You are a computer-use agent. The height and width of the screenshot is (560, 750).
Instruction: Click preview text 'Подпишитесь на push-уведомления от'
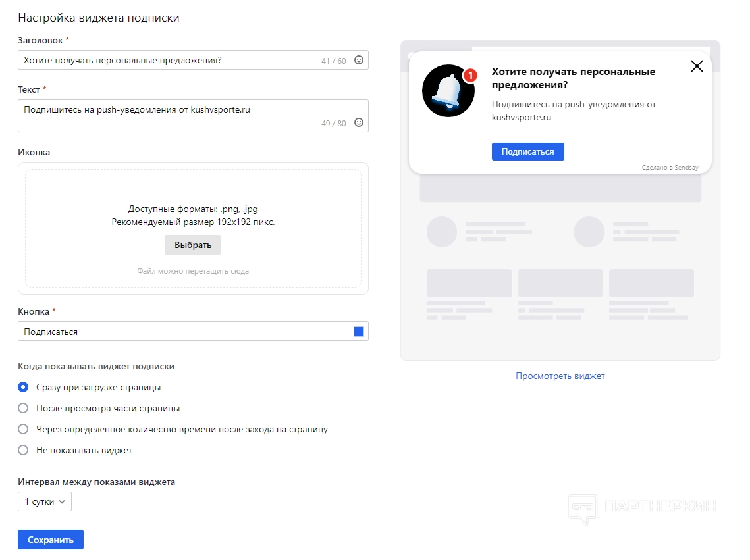(x=574, y=104)
